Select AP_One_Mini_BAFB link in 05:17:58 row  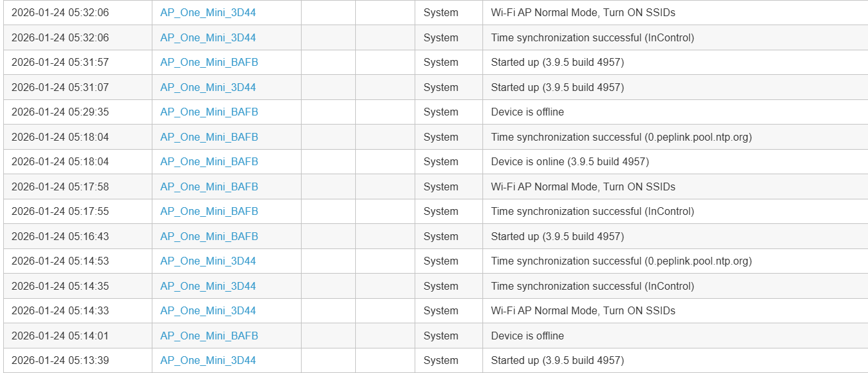[209, 187]
